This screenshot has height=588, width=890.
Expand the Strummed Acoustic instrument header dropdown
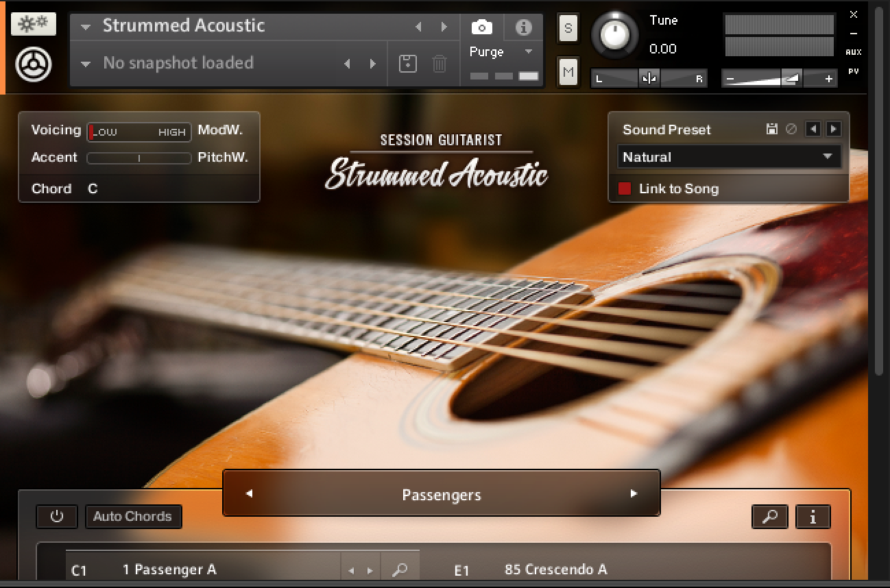click(84, 27)
